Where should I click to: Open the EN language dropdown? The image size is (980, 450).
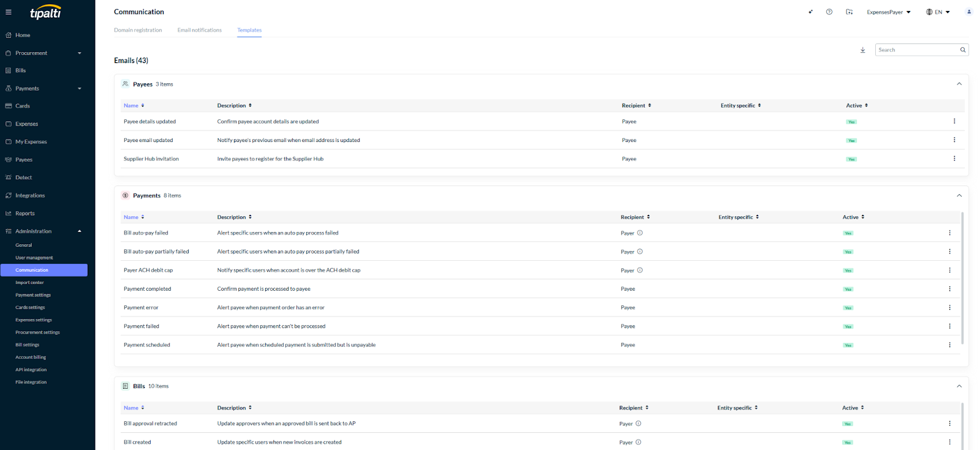pos(938,12)
